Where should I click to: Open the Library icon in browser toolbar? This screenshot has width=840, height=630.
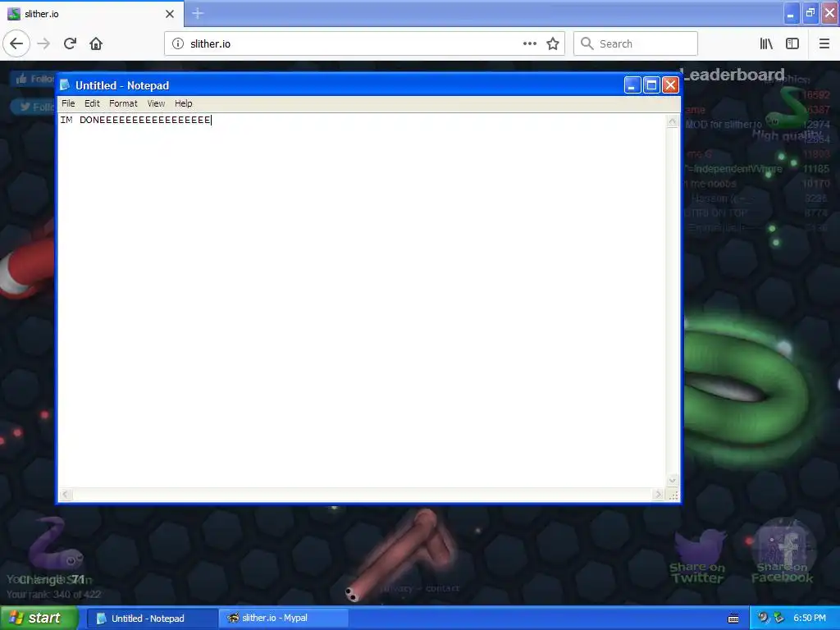tap(766, 43)
